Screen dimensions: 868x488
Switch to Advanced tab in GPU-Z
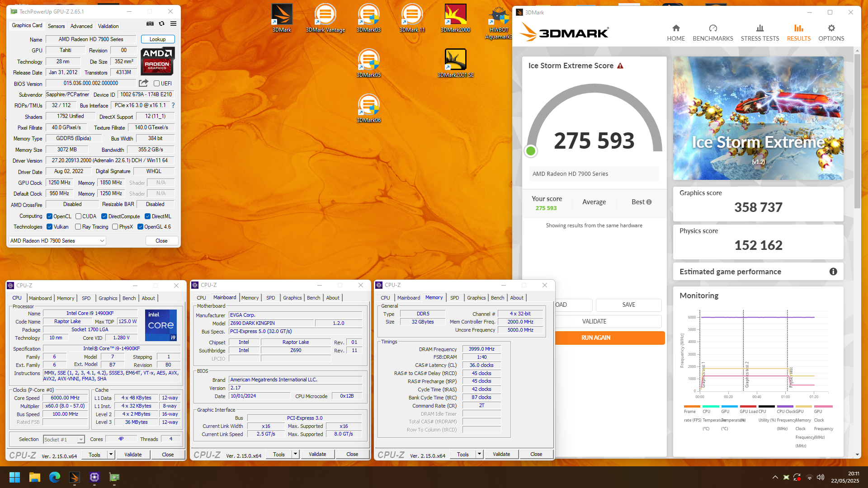[81, 26]
